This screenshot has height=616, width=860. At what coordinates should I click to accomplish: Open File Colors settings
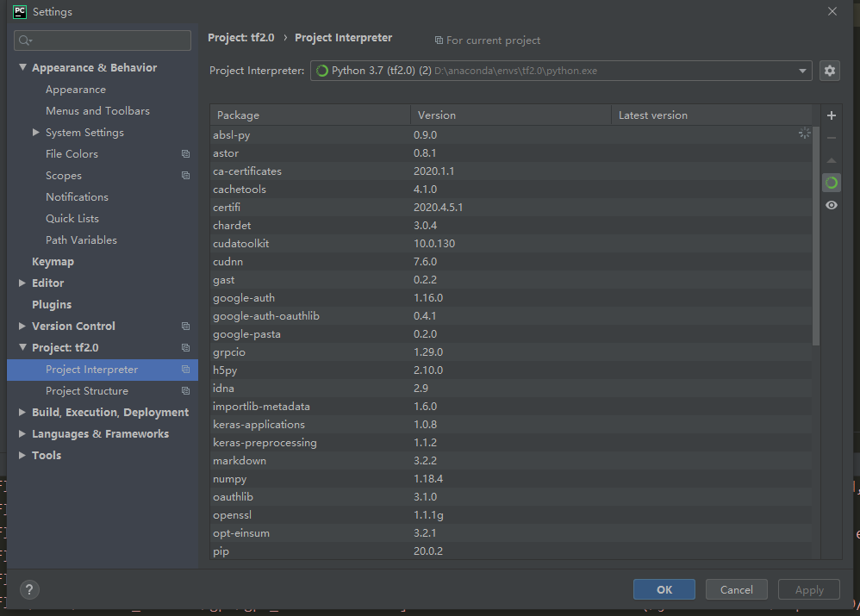72,154
